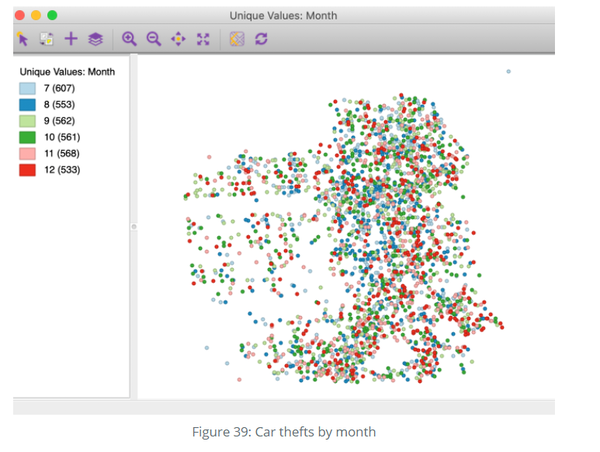Select legend label 7 (607)
Viewport: 600px width, 452px height.
click(x=59, y=88)
